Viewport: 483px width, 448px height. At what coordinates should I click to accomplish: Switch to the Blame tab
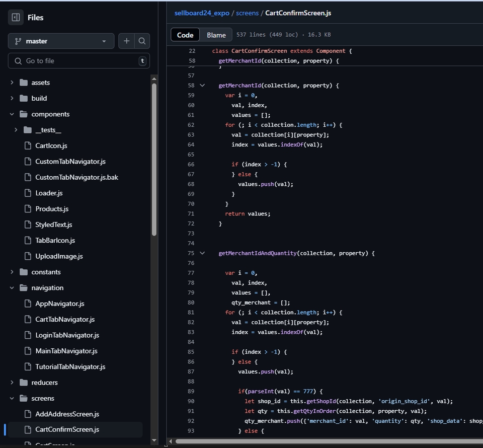point(216,35)
